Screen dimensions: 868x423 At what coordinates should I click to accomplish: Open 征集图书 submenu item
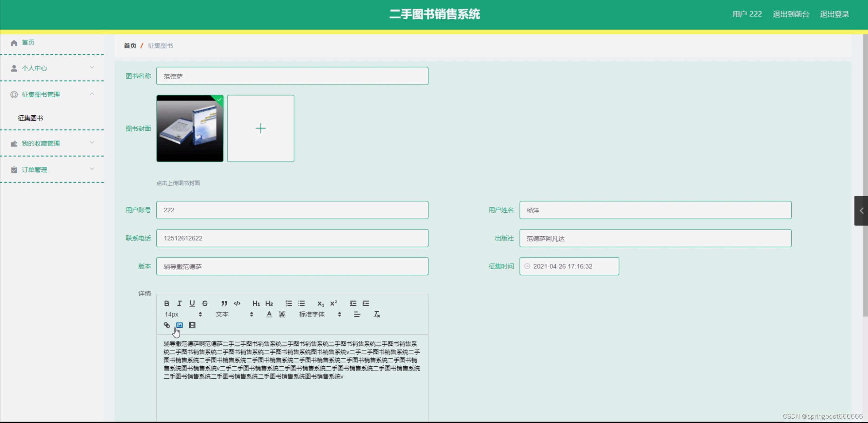tap(31, 118)
